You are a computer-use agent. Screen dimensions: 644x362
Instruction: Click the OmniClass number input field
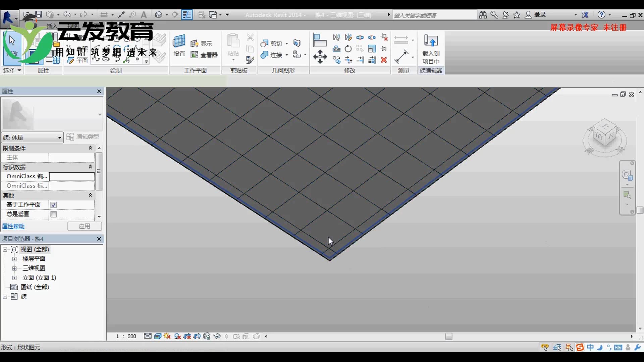tap(71, 176)
